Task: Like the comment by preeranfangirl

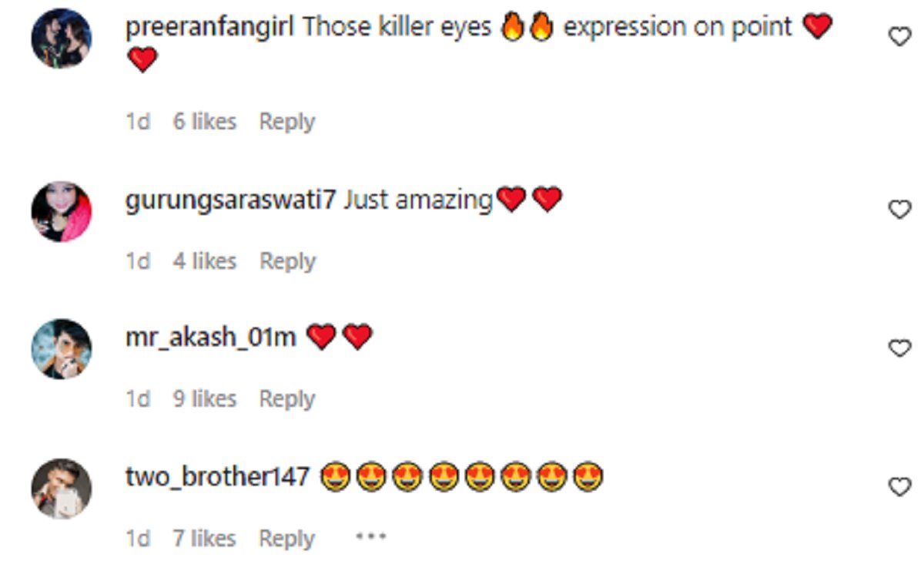Action: click(899, 36)
